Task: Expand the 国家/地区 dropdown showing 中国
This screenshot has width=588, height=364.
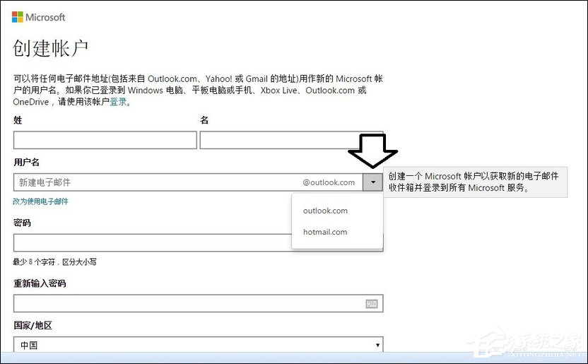Action: point(199,344)
